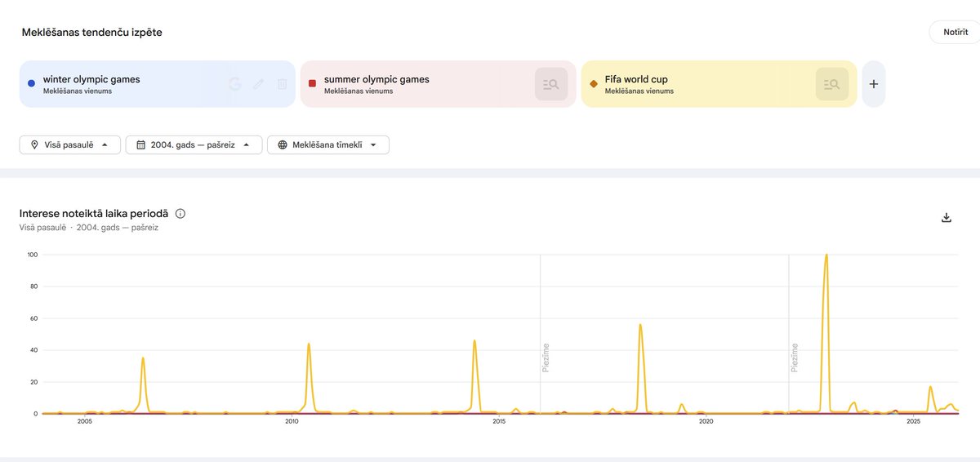
Task: Expand the 2004. gads — pašreiz date dropdown arrow
Action: 246,144
